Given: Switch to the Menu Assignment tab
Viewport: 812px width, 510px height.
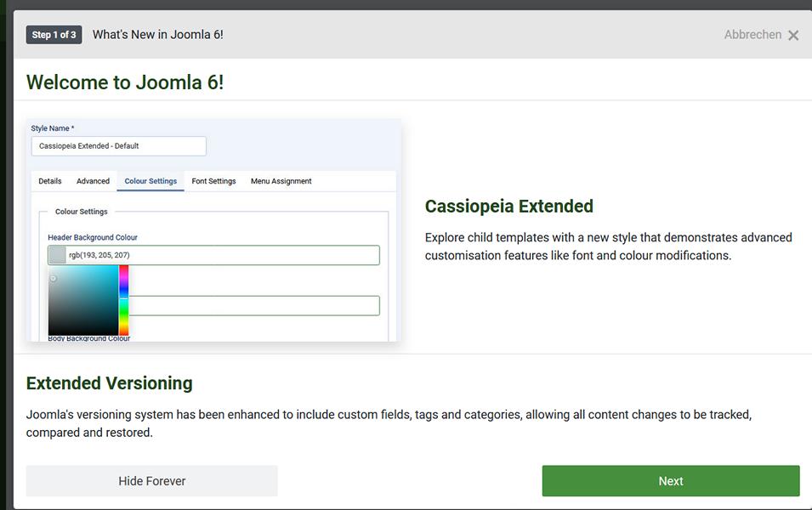Looking at the screenshot, I should point(281,181).
